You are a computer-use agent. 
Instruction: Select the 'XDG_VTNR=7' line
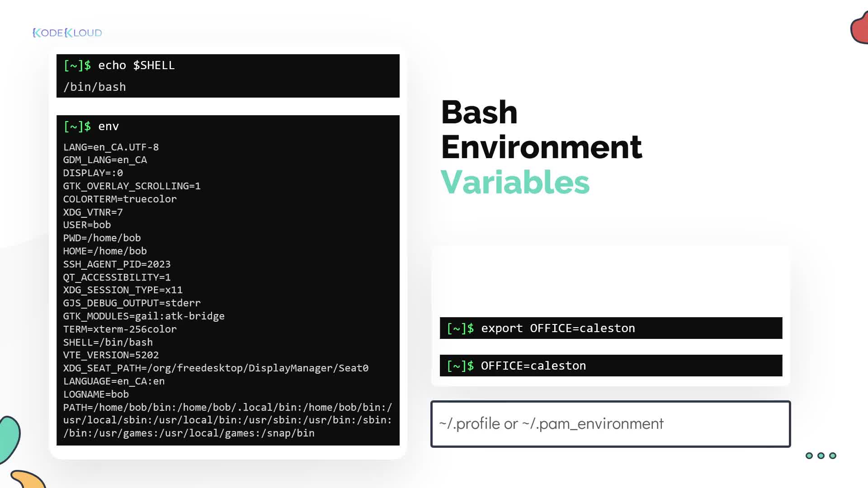pos(93,212)
